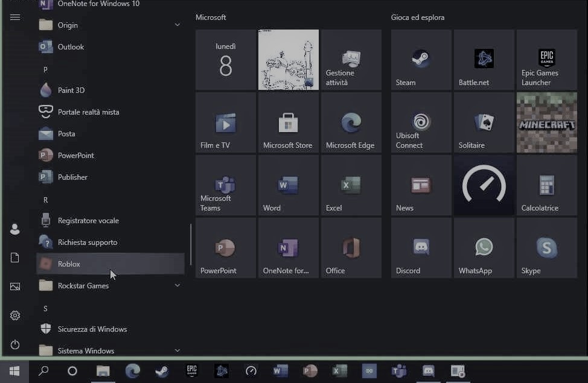588x383 pixels.
Task: Open the user account icon in the rail
Action: coord(15,229)
